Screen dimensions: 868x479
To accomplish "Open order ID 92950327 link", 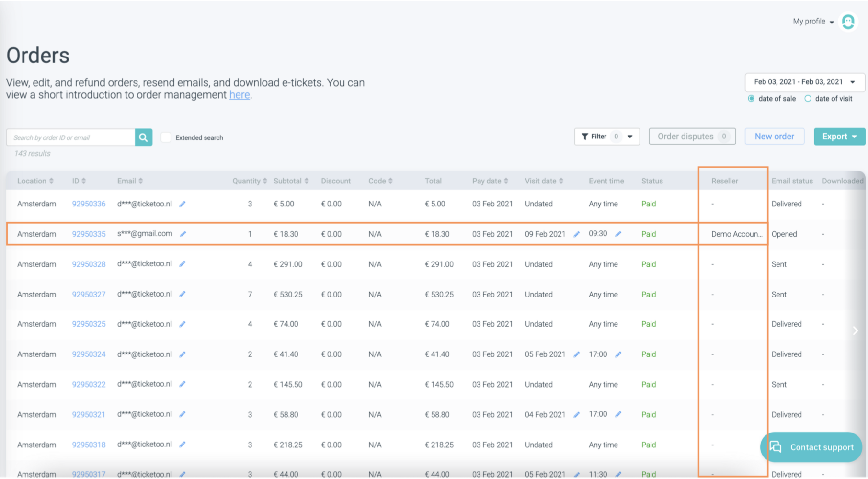I will (89, 295).
